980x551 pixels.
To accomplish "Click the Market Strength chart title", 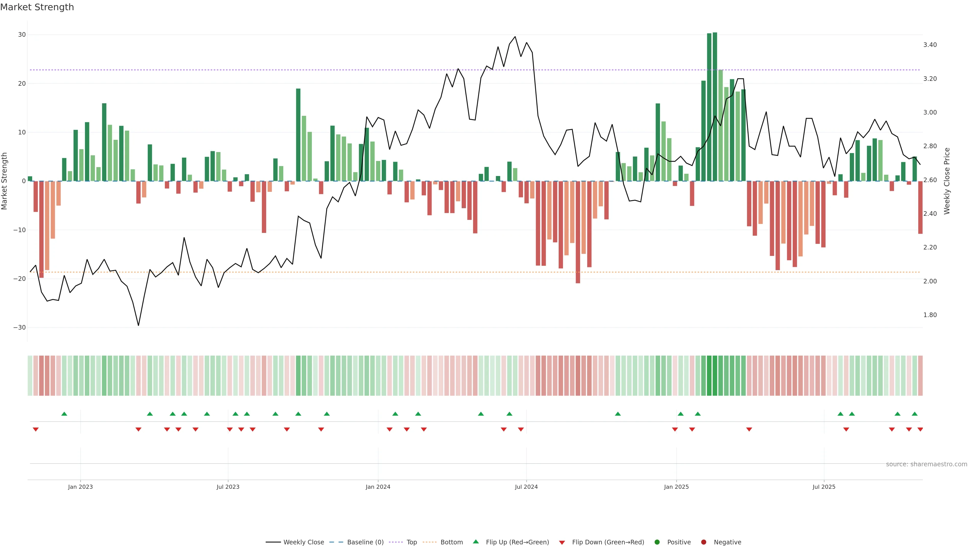I will point(37,7).
